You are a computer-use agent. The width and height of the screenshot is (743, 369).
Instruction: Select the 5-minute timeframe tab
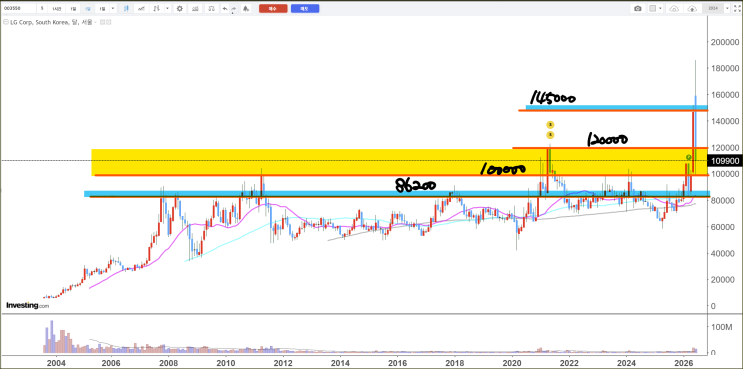tap(42, 9)
